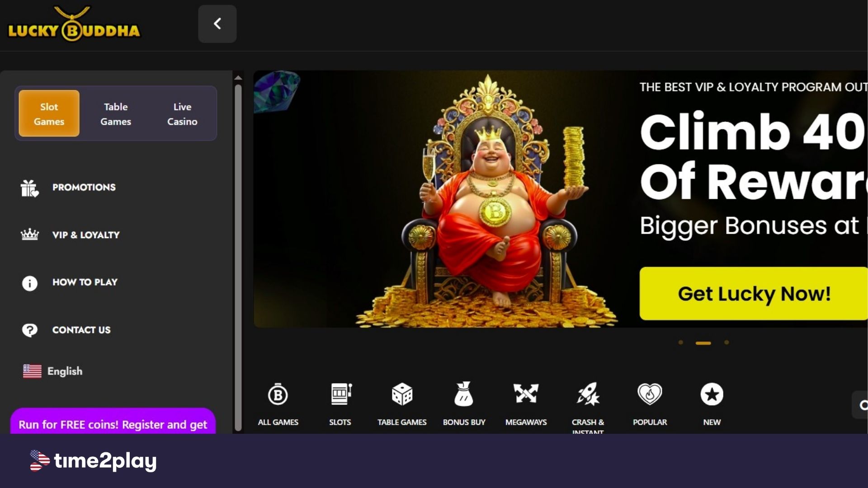Image resolution: width=868 pixels, height=488 pixels.
Task: Go to the third carousel slide dot
Action: [x=726, y=343]
